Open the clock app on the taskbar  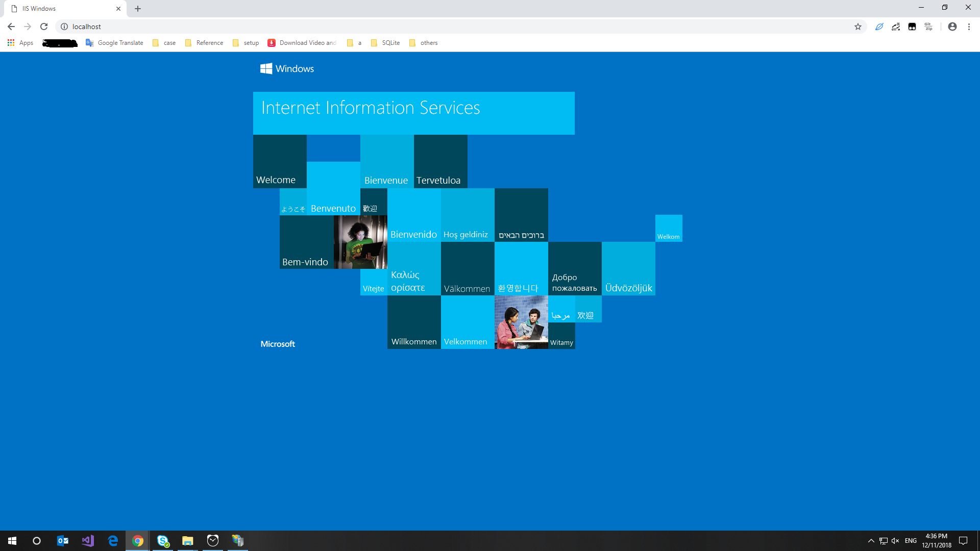click(213, 541)
